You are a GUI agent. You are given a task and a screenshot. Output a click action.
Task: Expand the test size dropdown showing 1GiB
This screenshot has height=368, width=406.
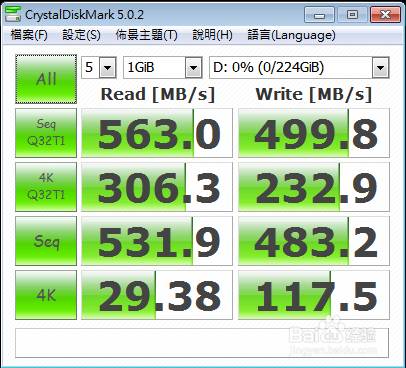(193, 68)
